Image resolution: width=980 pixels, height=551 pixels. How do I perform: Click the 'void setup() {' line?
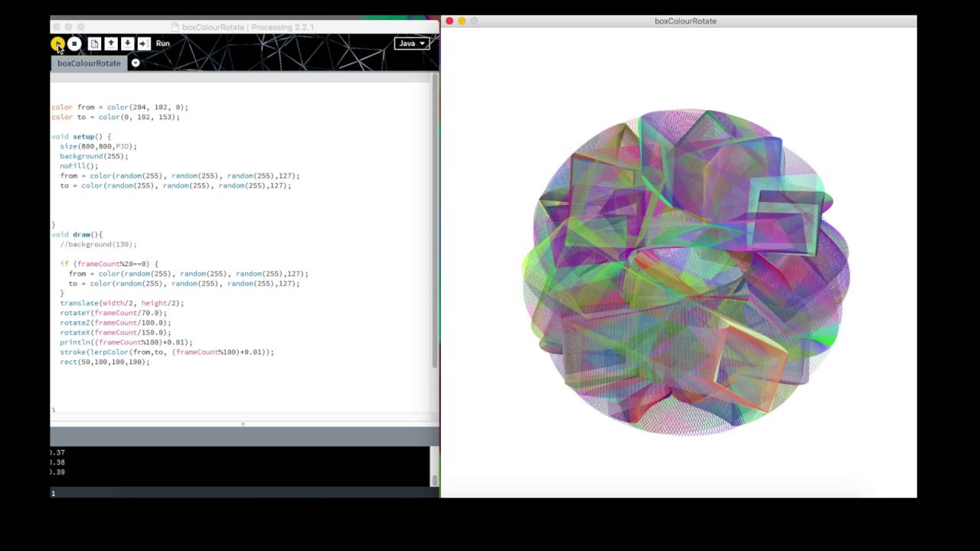(x=81, y=136)
